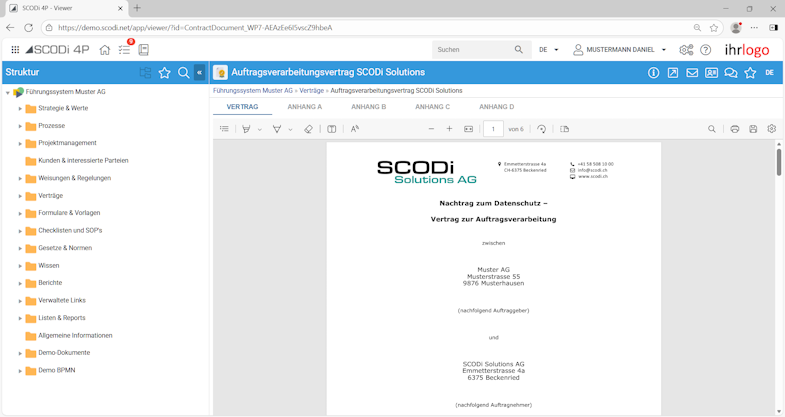The width and height of the screenshot is (785, 417).
Task: Open the contact card icon
Action: [711, 73]
